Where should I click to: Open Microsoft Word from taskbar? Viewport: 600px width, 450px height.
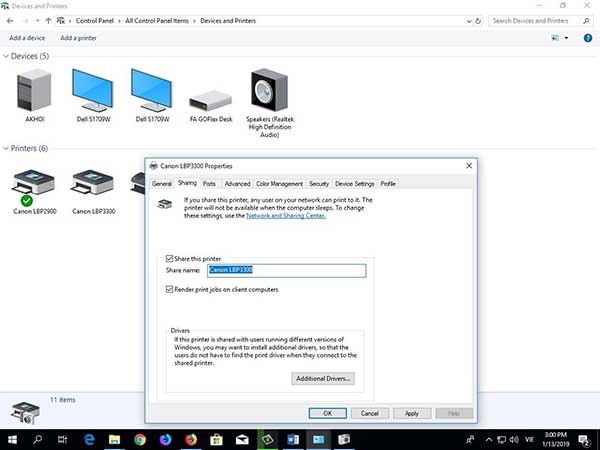293,440
